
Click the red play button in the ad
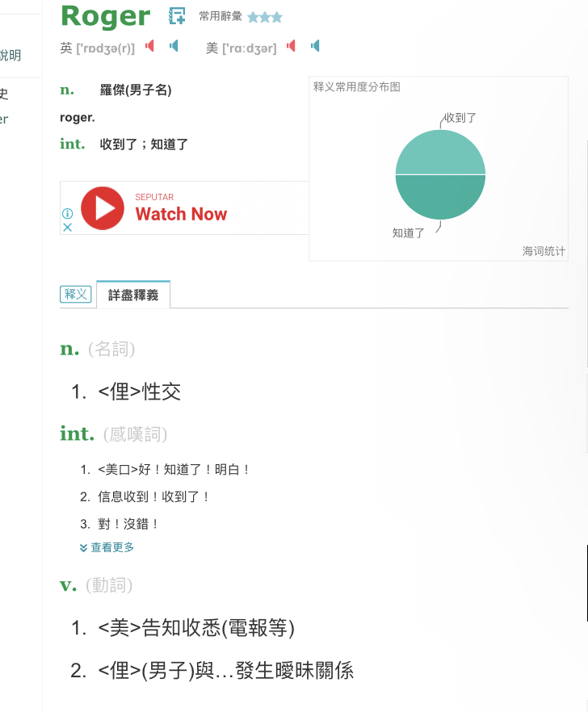point(103,208)
